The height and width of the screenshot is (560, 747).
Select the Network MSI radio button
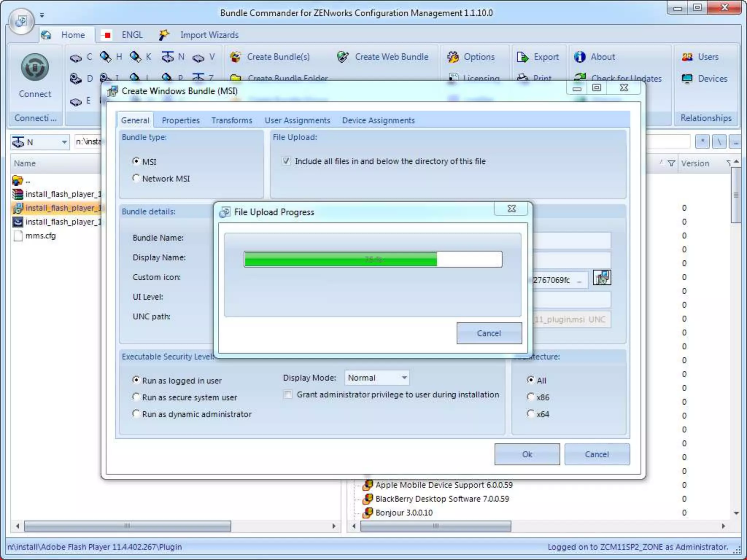coord(136,178)
